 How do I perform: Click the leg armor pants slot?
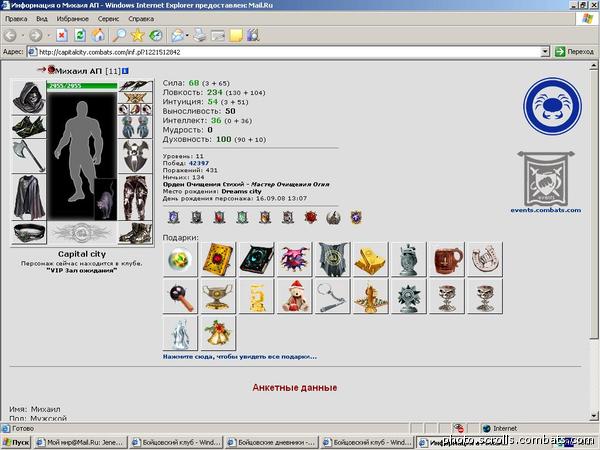click(135, 197)
